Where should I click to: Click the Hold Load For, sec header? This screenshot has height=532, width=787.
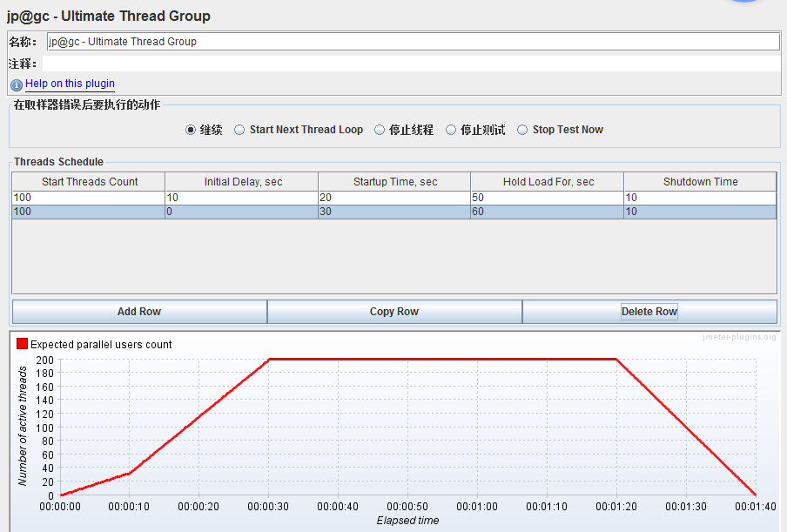coord(548,182)
